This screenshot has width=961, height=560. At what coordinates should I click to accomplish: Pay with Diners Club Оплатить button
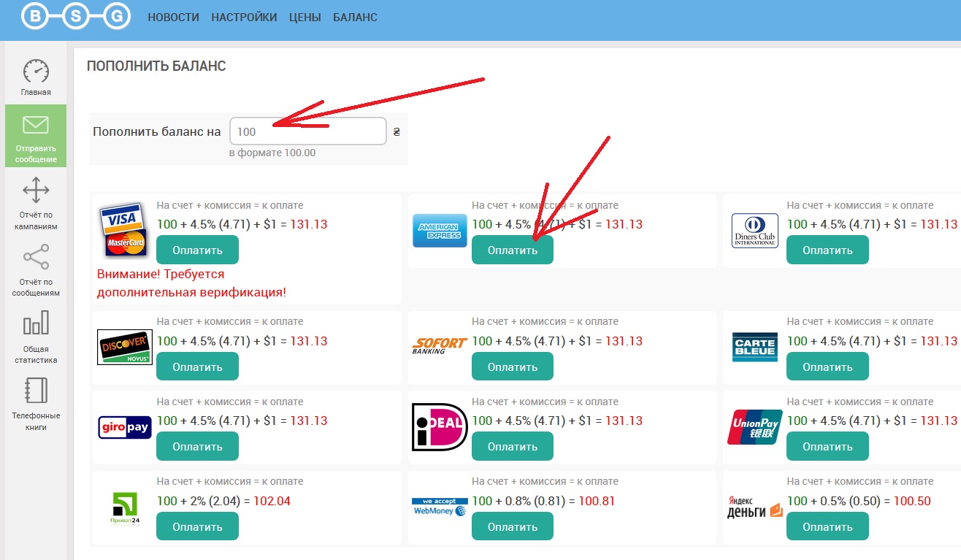[x=827, y=250]
